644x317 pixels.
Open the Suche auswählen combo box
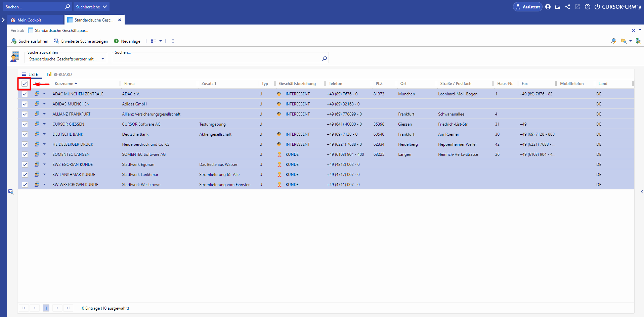pos(66,59)
